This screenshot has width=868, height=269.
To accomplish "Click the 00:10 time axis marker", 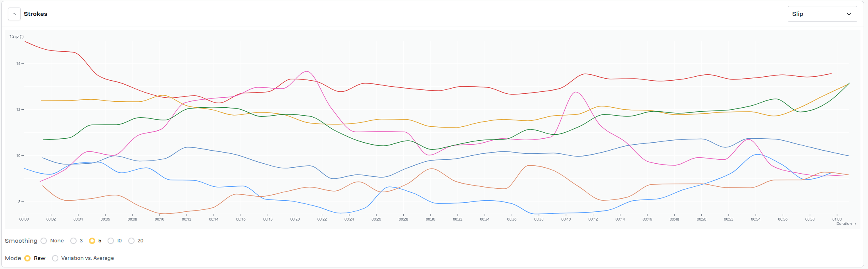I will (x=160, y=219).
